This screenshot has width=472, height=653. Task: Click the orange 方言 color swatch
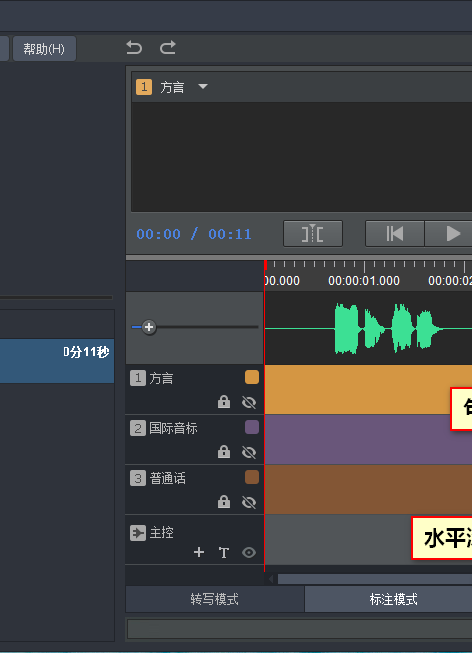coord(252,377)
